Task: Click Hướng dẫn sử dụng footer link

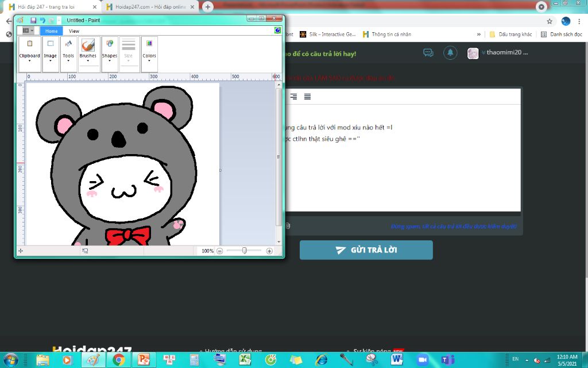Action: click(x=233, y=351)
